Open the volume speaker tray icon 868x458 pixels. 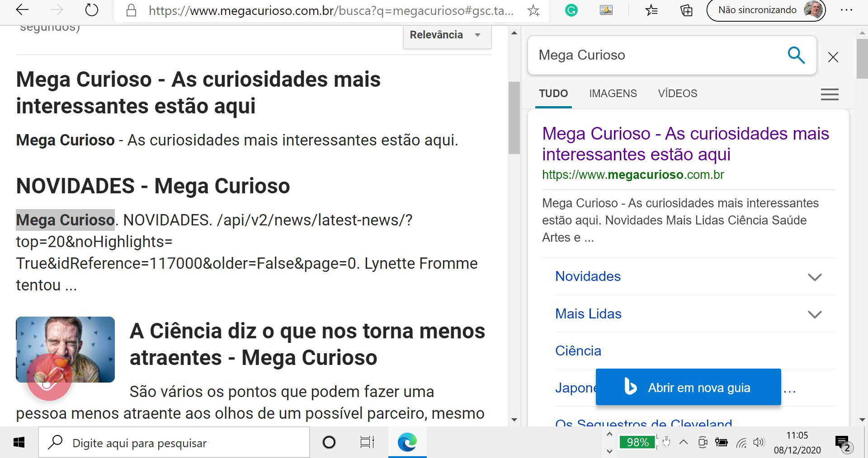point(759,443)
